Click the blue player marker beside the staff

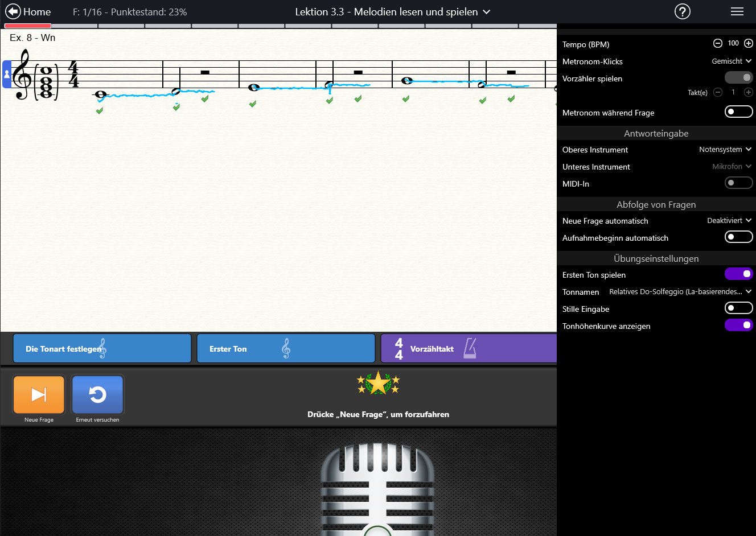click(7, 75)
